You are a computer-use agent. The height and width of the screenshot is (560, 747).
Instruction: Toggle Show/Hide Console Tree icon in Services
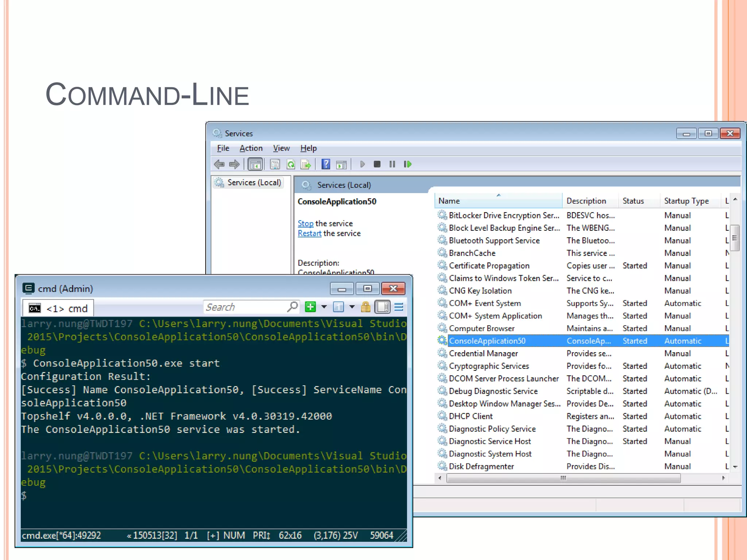click(255, 164)
